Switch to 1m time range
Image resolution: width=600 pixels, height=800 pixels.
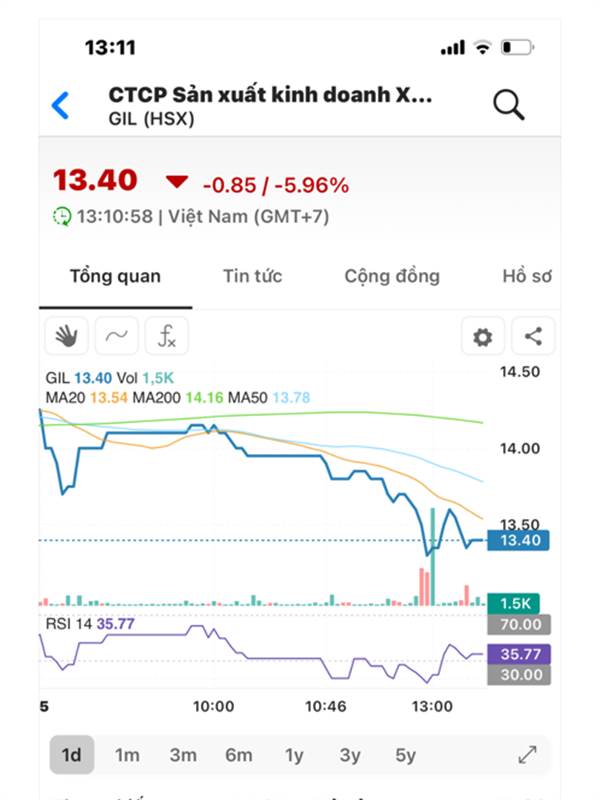[x=127, y=755]
